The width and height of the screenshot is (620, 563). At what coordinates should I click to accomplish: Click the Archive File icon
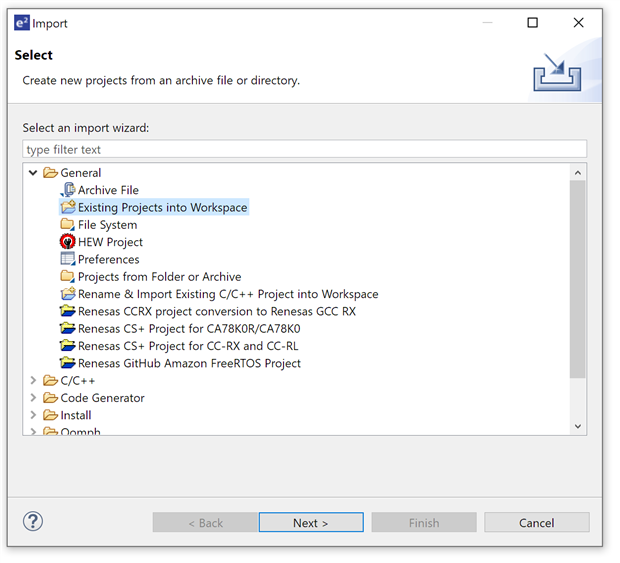[x=68, y=190]
